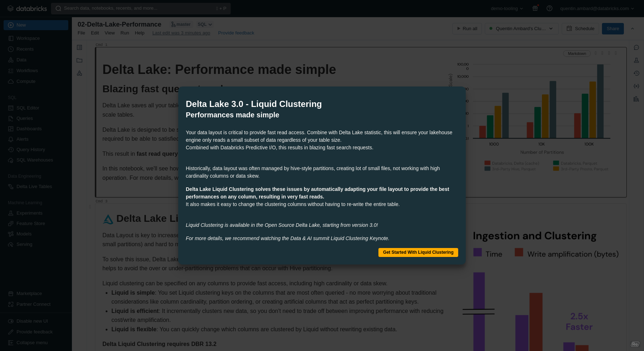Image resolution: width=644 pixels, height=351 pixels.
Task: Click Get Started With Liquid Clustering
Action: pos(418,252)
